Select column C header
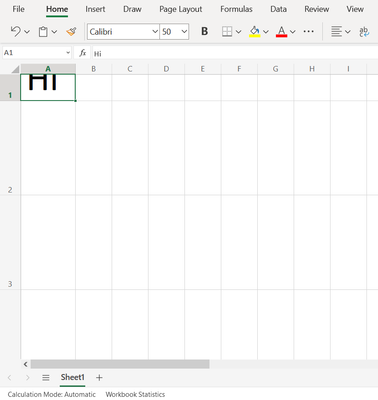 pyautogui.click(x=130, y=69)
